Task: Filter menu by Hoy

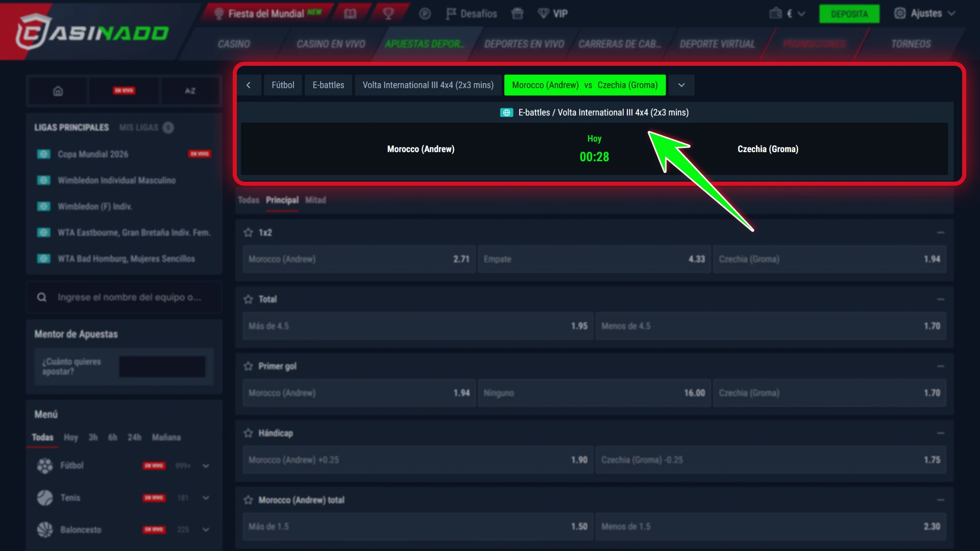Action: [x=71, y=437]
